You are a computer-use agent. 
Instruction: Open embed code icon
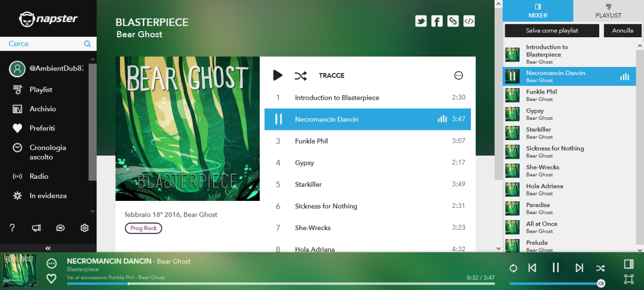click(x=469, y=21)
